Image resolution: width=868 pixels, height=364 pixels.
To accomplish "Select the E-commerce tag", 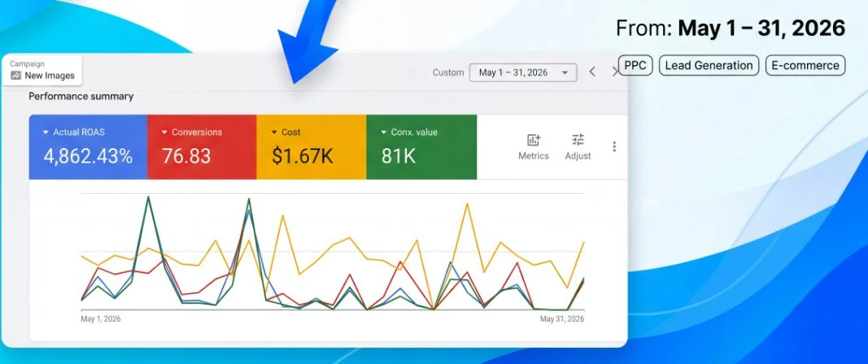I will [x=805, y=65].
